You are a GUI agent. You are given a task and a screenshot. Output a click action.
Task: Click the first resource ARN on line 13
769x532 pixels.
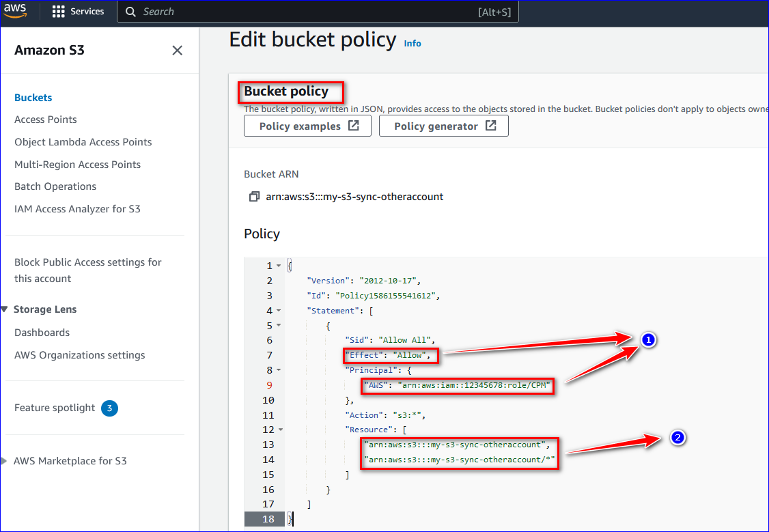pos(455,445)
